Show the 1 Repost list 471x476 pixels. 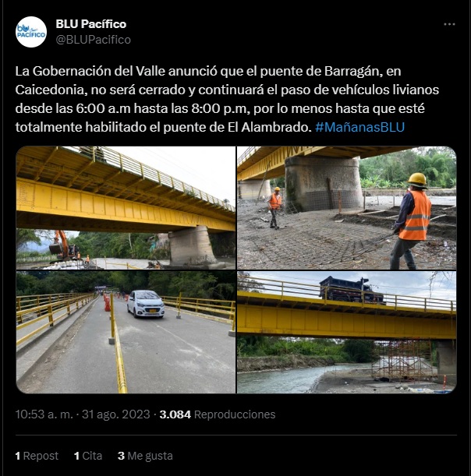[x=37, y=456]
